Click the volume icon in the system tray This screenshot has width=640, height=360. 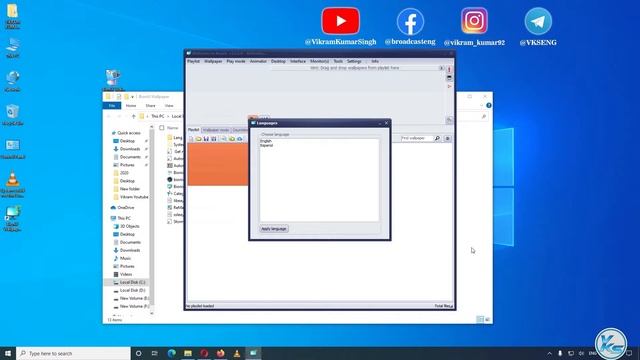click(x=581, y=353)
